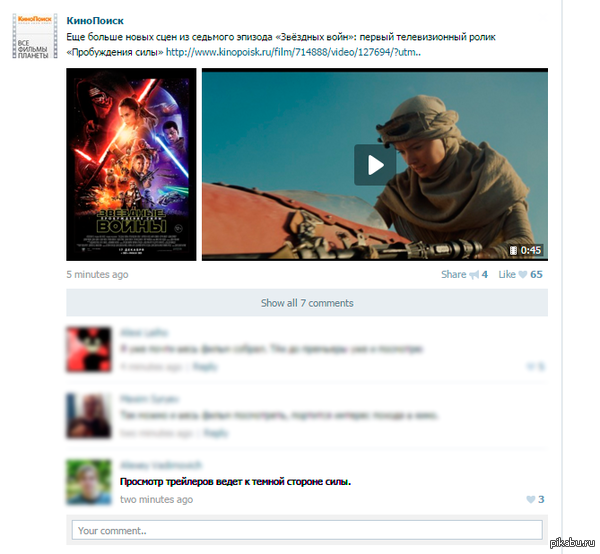Screen dimensions: 600x554
Task: Open the Star Wars movie poster image
Action: [131, 164]
